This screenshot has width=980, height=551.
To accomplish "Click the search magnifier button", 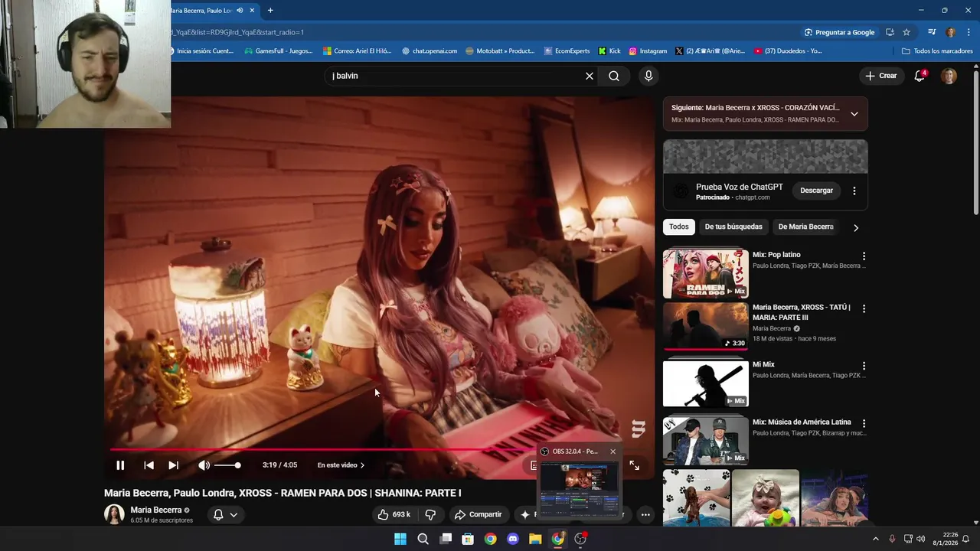I will click(614, 76).
